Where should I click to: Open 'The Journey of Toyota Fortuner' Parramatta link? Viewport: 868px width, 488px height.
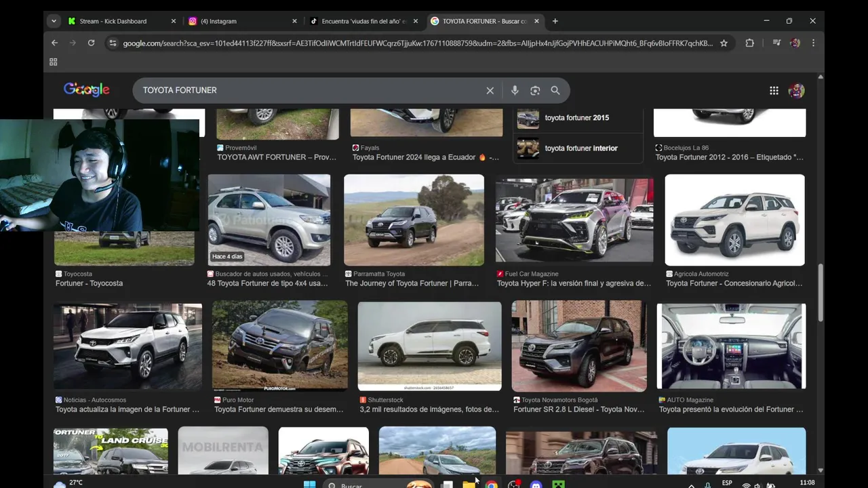(412, 283)
